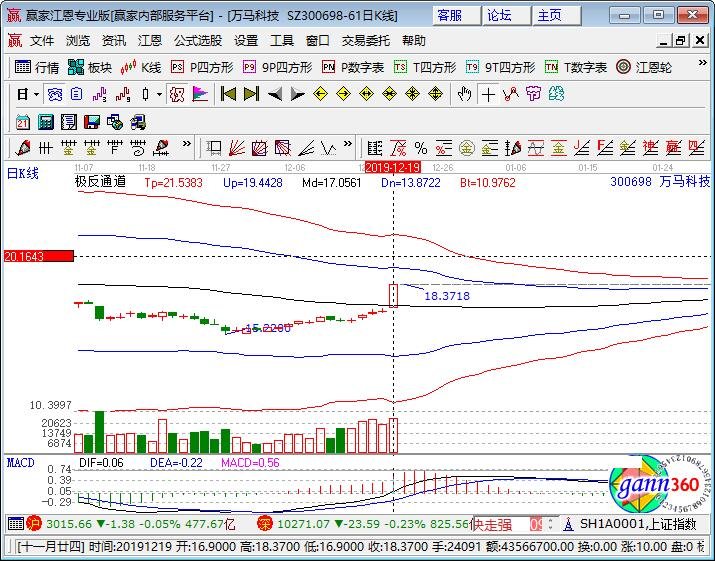Screen dimensions: 715x561
Task: Click the 20.1643 red price marker
Action: pos(38,256)
